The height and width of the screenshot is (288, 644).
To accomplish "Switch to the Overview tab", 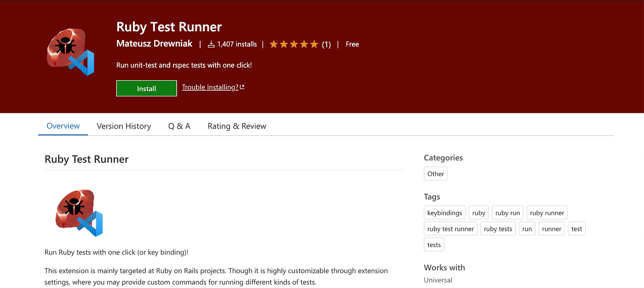I will pyautogui.click(x=63, y=126).
